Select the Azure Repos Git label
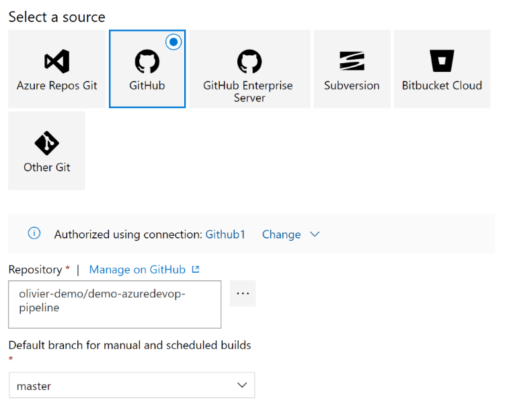 [57, 85]
